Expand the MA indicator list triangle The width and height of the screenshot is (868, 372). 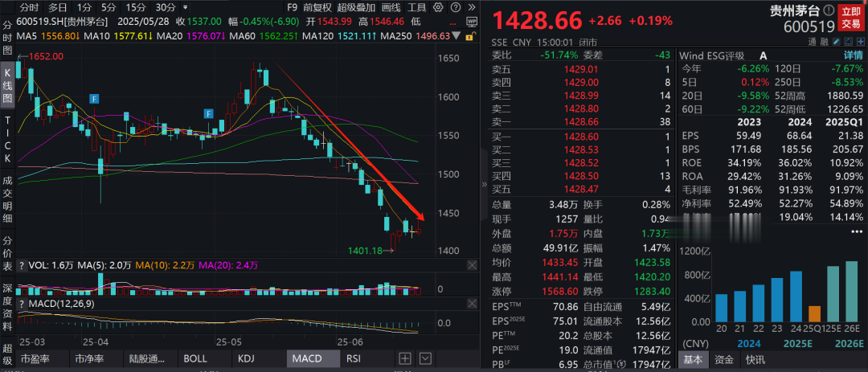click(457, 35)
